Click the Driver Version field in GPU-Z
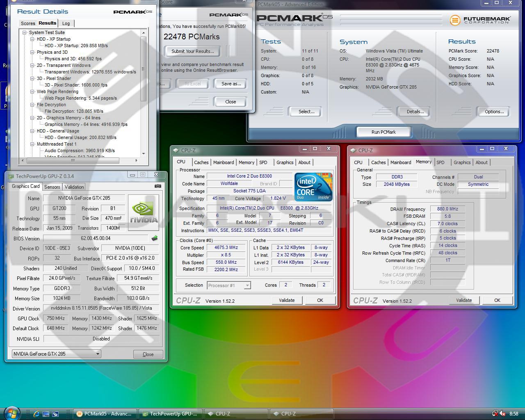The height and width of the screenshot is (420, 525). point(101,308)
